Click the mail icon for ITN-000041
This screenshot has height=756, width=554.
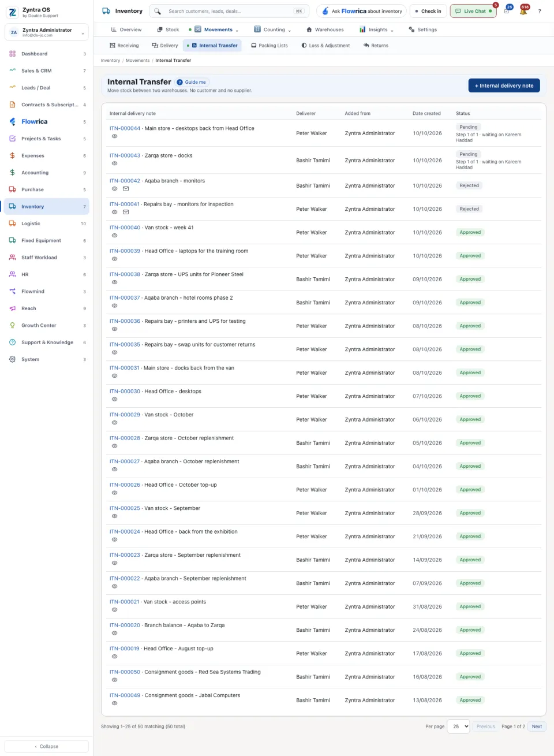tap(126, 212)
